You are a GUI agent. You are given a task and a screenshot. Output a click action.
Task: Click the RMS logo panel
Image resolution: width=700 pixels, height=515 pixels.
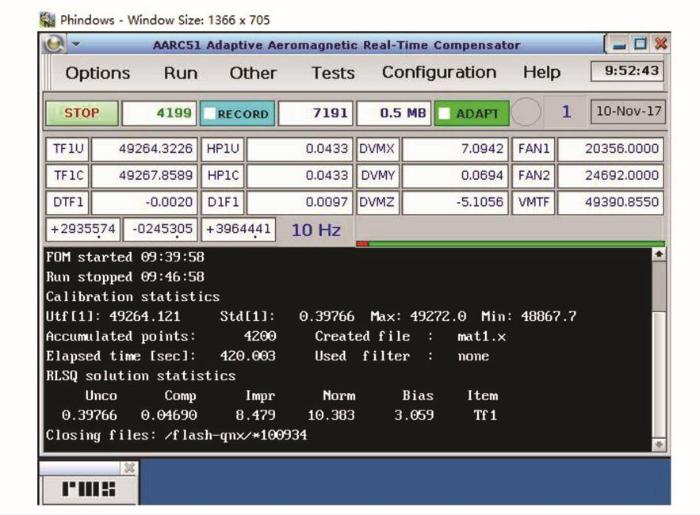(88, 489)
